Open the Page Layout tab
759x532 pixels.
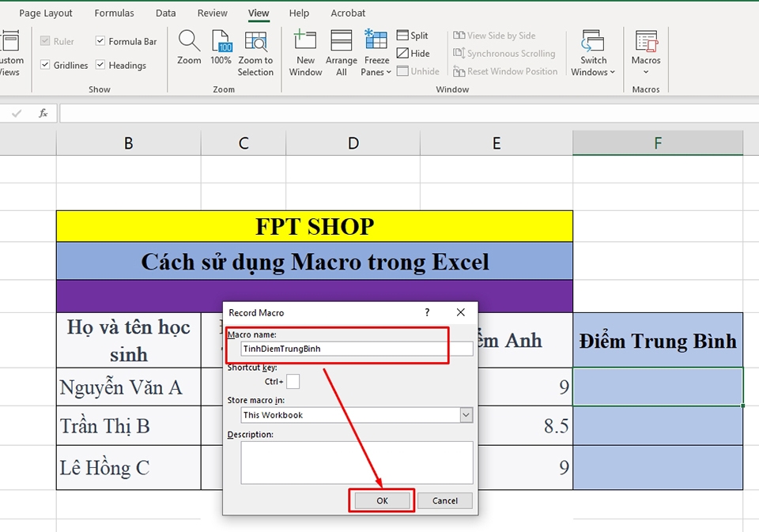click(46, 13)
